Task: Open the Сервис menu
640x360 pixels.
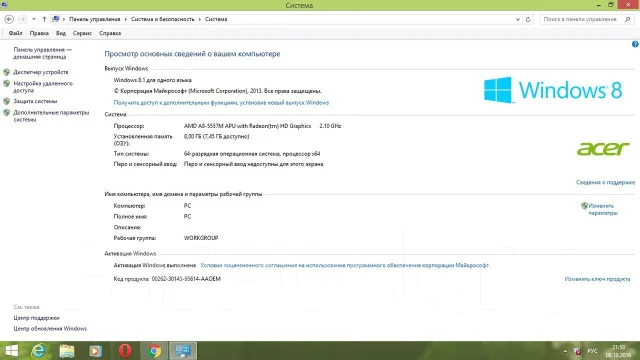Action: coord(82,33)
